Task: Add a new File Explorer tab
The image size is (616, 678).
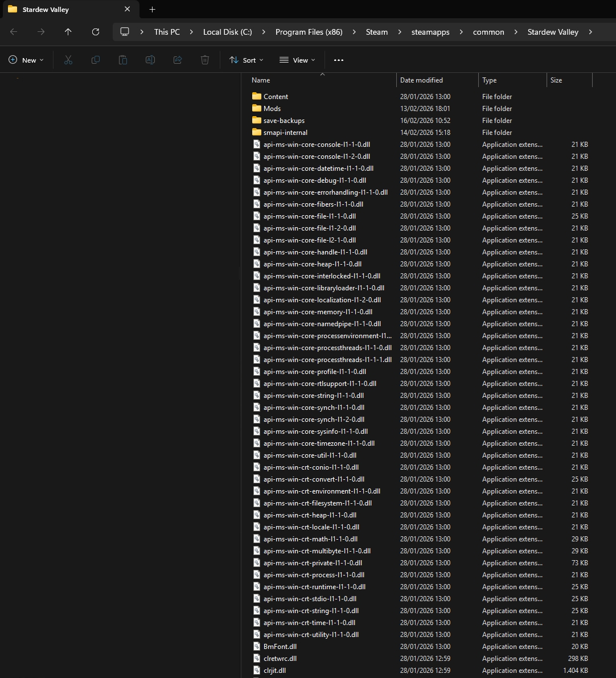Action: click(x=152, y=9)
